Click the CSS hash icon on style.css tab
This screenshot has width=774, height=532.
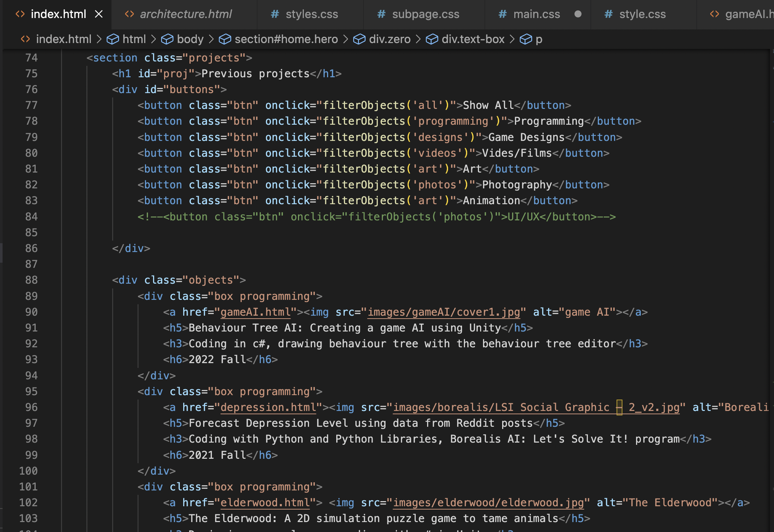608,14
